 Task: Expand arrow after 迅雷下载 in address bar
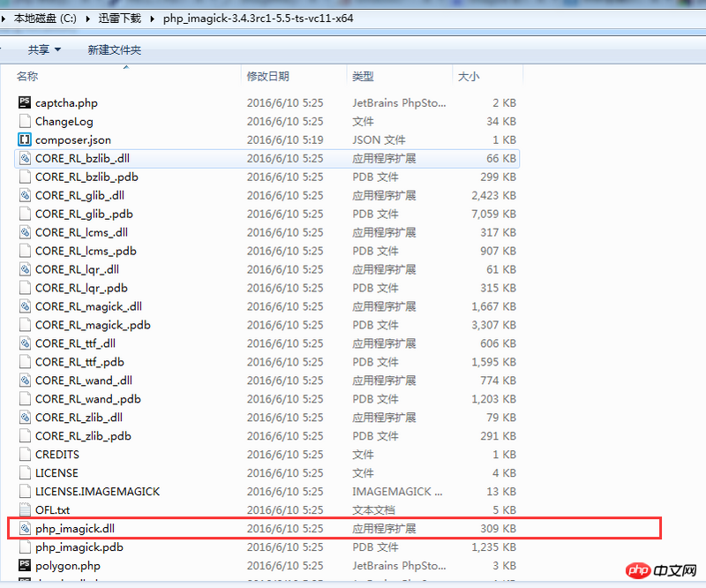click(x=152, y=19)
